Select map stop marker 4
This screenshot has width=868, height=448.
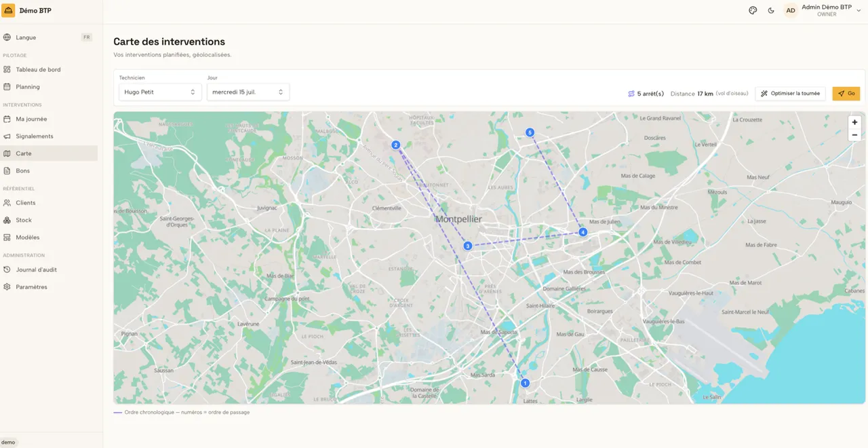pos(583,232)
